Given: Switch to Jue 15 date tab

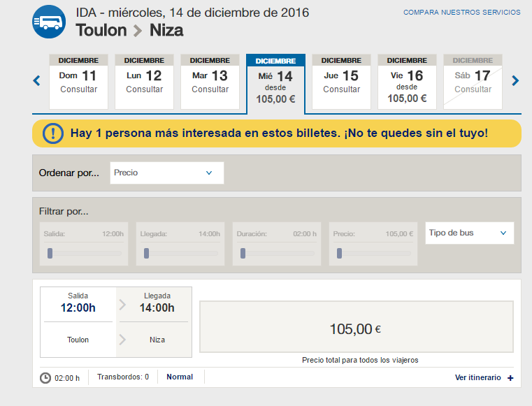Looking at the screenshot, I should [342, 82].
